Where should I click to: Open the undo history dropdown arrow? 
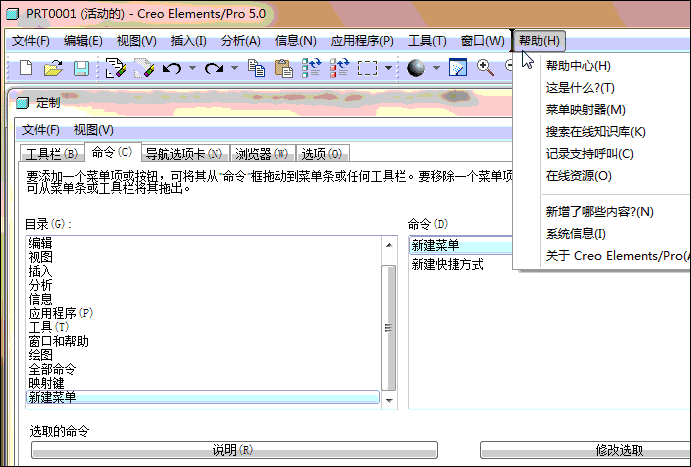tap(193, 68)
